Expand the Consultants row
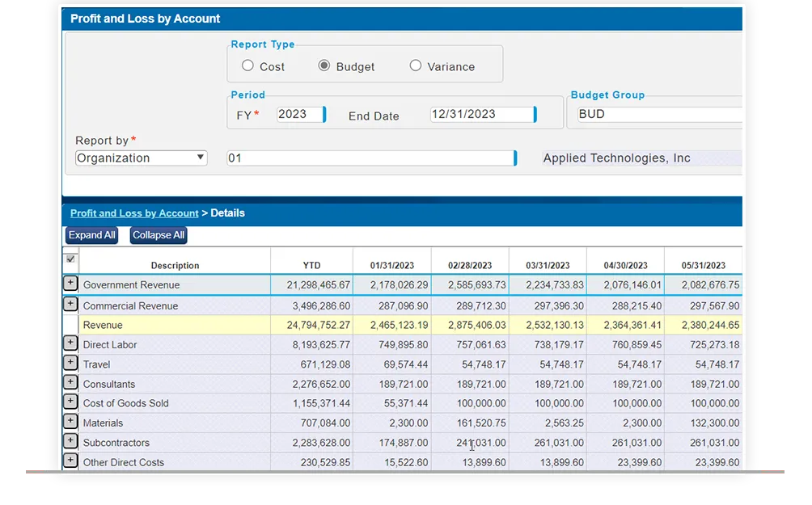 click(x=70, y=383)
